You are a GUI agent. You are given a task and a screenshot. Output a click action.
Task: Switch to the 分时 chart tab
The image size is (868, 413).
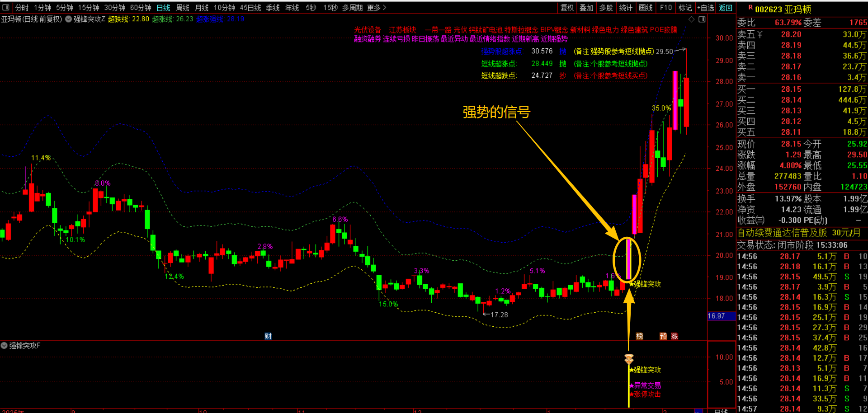[22, 8]
